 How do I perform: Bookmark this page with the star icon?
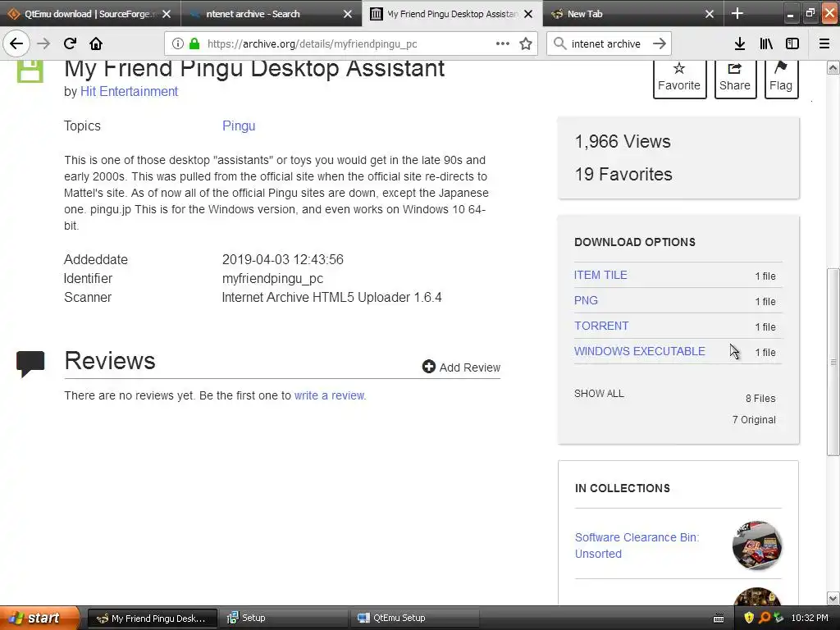click(526, 44)
